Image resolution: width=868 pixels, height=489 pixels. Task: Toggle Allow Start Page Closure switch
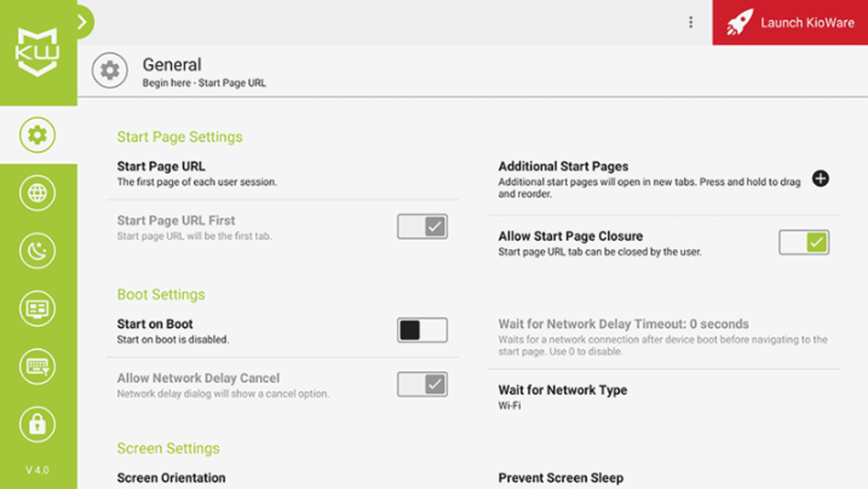[804, 242]
